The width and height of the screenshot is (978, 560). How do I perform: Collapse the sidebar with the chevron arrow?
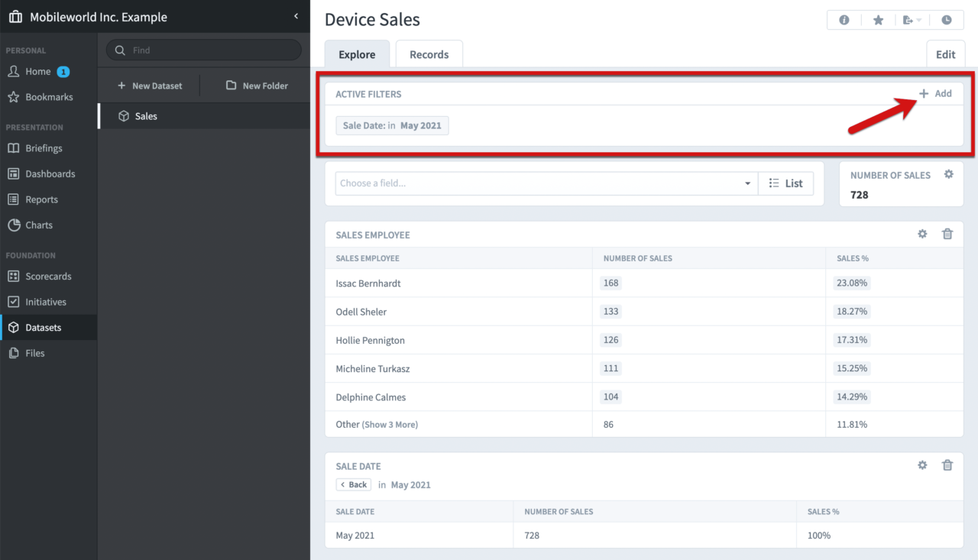tap(296, 15)
